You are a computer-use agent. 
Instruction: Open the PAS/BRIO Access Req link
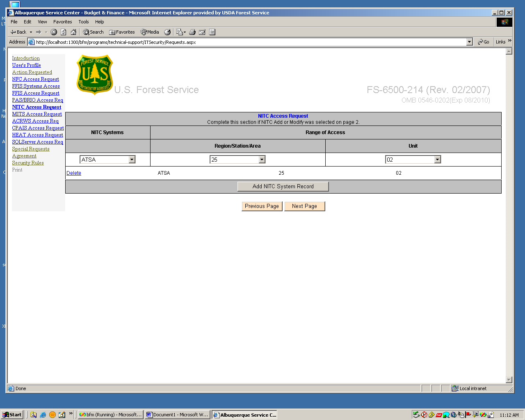coord(38,100)
